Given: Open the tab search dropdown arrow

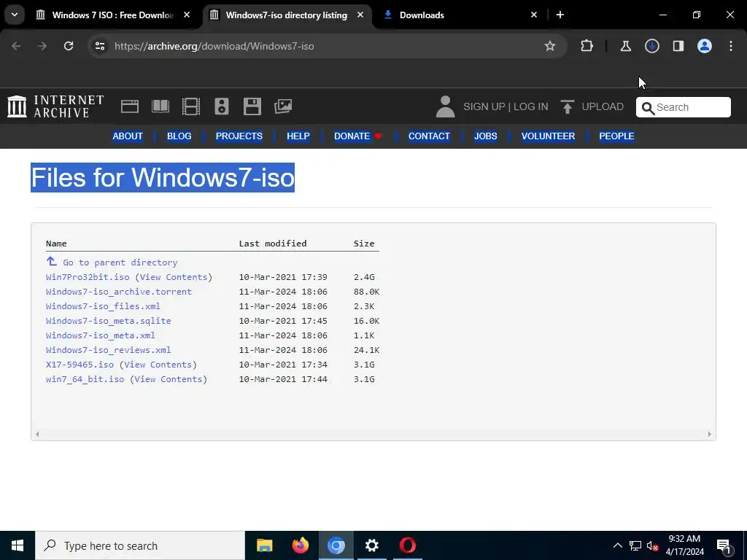Looking at the screenshot, I should (15, 15).
